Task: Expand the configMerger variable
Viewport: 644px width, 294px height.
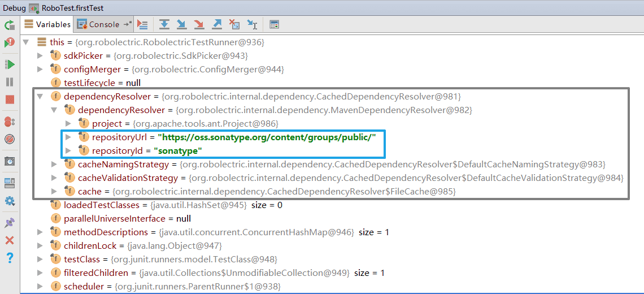Action: coord(40,69)
